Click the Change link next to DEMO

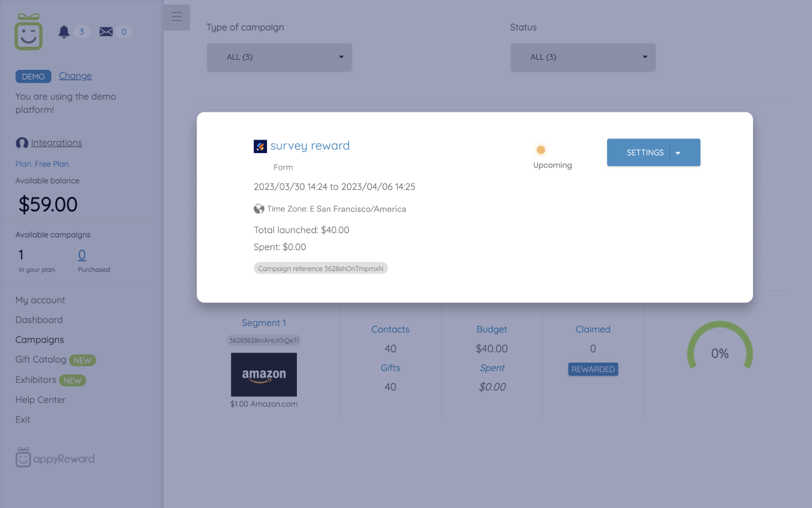click(75, 76)
